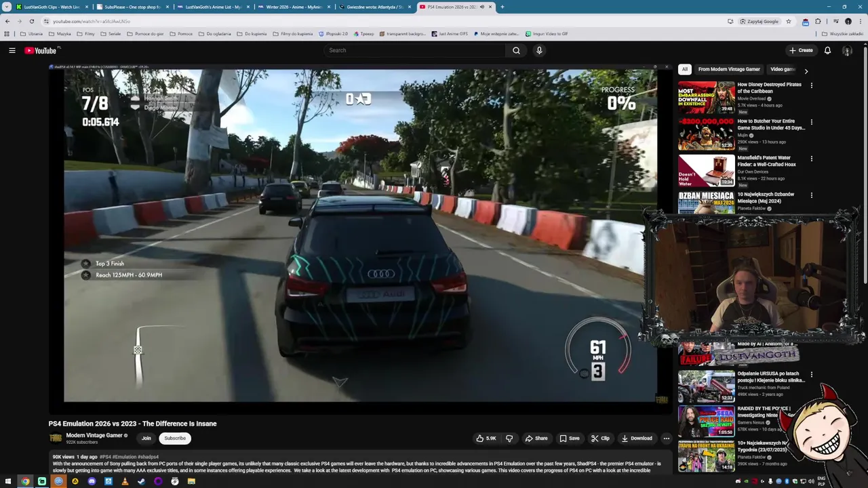Open the account avatar menu
Viewport: 868px width, 488px height.
click(x=847, y=50)
